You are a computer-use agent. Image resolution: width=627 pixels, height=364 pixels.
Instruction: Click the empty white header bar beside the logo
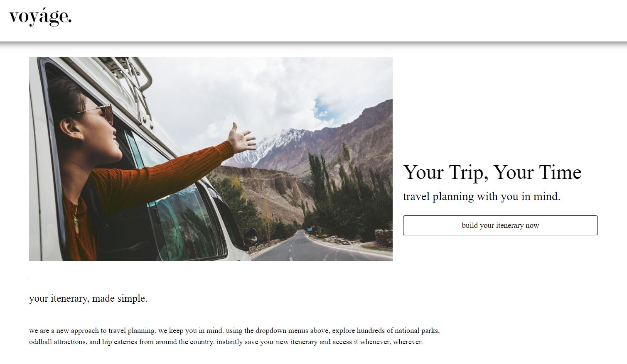coord(349,21)
